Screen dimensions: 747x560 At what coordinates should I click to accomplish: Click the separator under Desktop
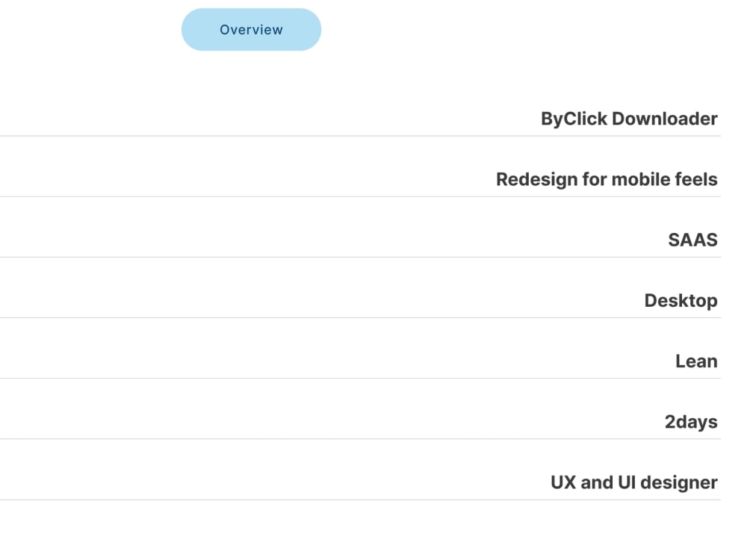coord(360,317)
